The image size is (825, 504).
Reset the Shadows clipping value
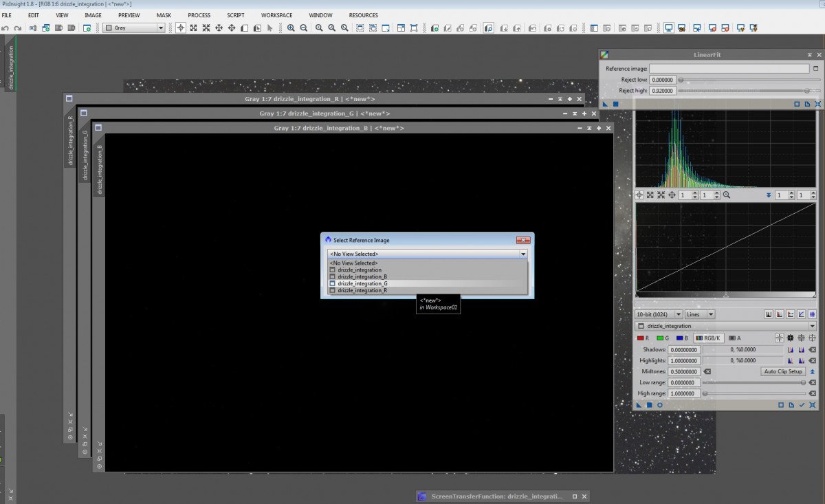click(x=812, y=349)
